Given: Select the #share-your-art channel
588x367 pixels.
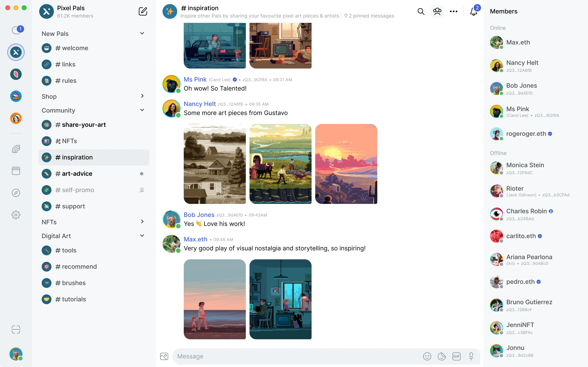Looking at the screenshot, I should [x=80, y=125].
